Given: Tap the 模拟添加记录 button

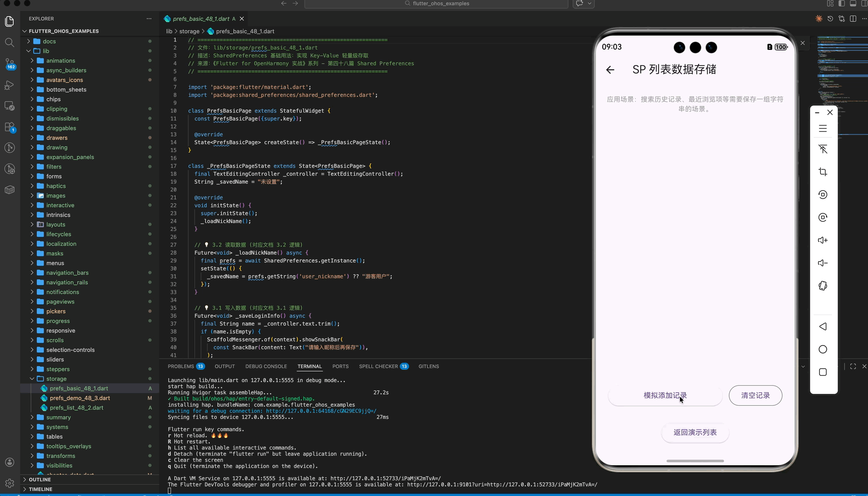Looking at the screenshot, I should pos(665,396).
